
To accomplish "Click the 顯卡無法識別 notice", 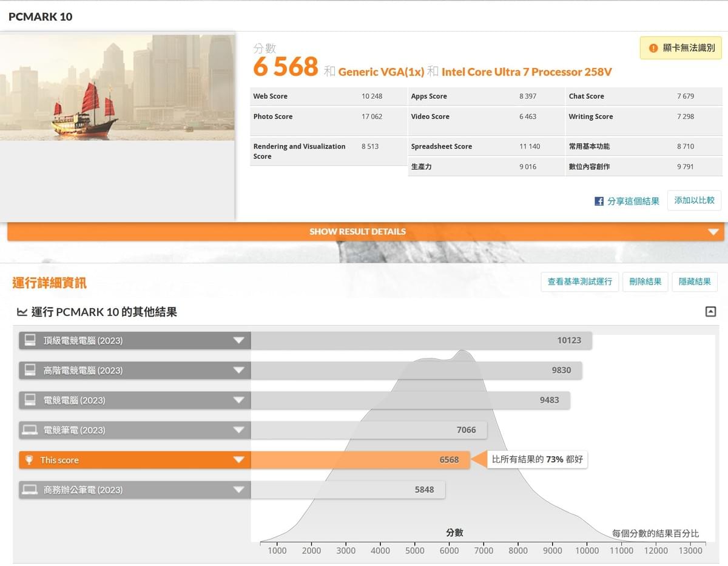I will tap(681, 48).
